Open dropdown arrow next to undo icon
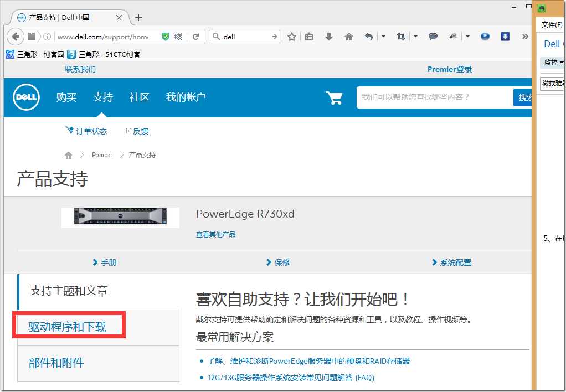Screen dimensions: 566x392 coord(383,37)
